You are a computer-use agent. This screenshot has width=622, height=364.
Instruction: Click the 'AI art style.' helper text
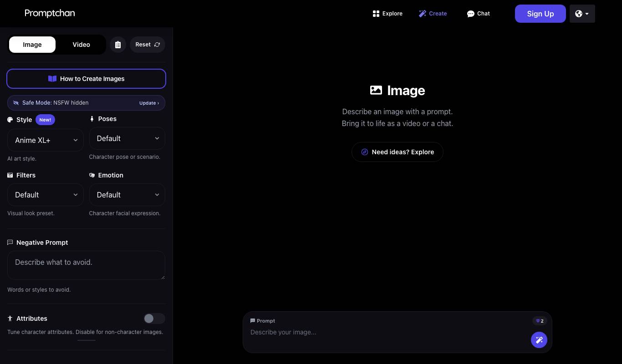22,159
